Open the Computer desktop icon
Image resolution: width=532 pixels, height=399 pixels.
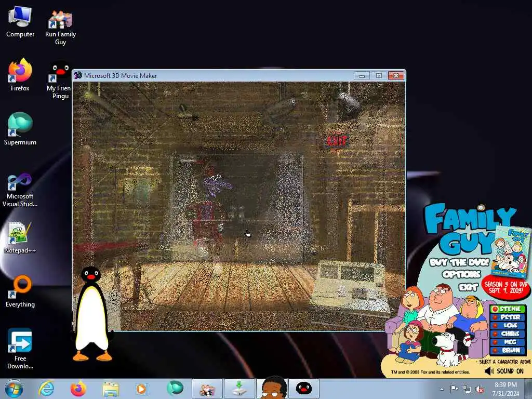tap(20, 22)
